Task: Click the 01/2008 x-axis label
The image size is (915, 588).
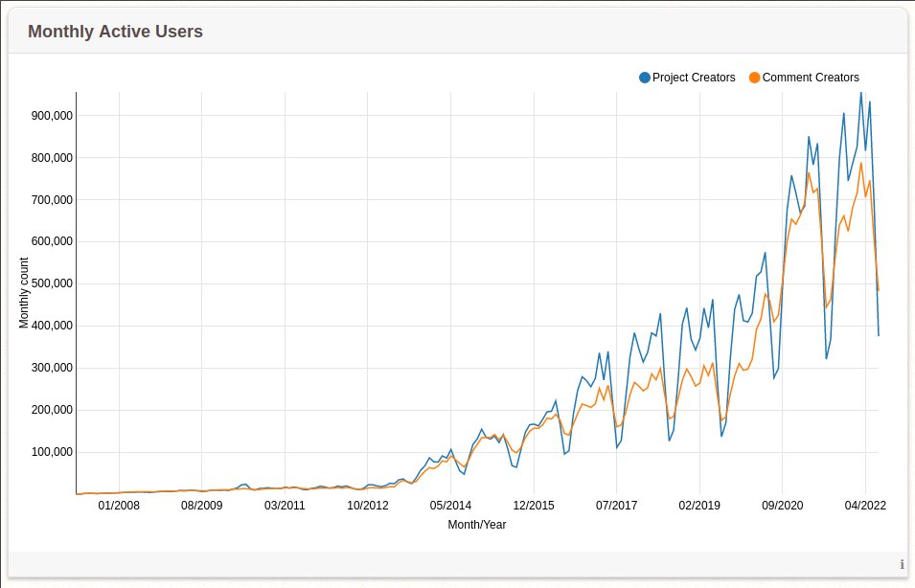Action: [x=119, y=506]
